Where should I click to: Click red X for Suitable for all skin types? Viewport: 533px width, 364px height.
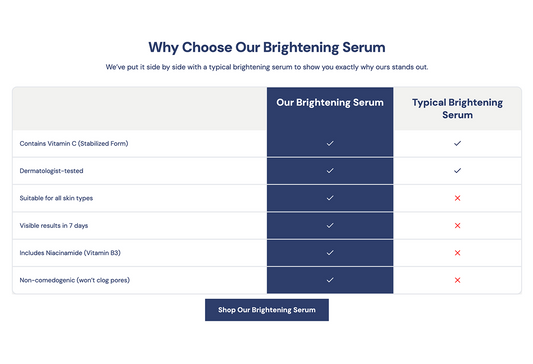457,198
